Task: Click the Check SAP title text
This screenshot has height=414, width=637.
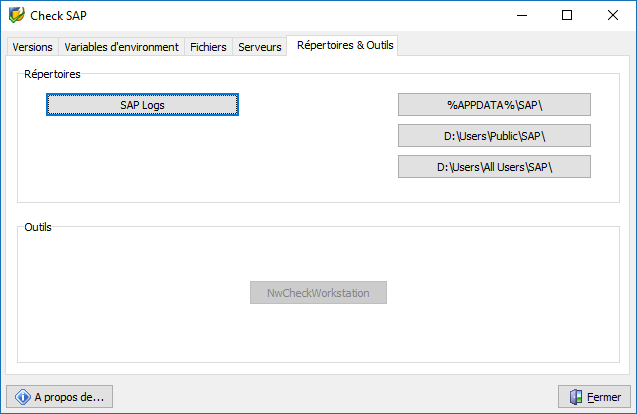Action: [58, 15]
